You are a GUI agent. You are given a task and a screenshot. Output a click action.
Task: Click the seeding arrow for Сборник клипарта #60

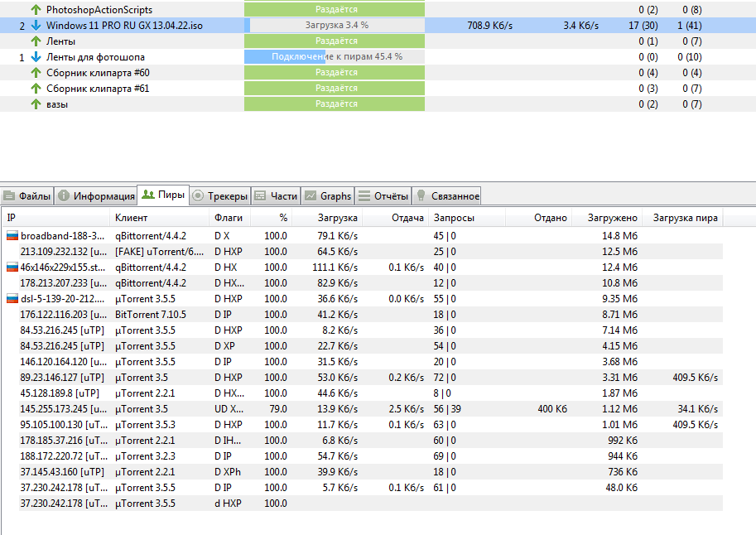[36, 73]
